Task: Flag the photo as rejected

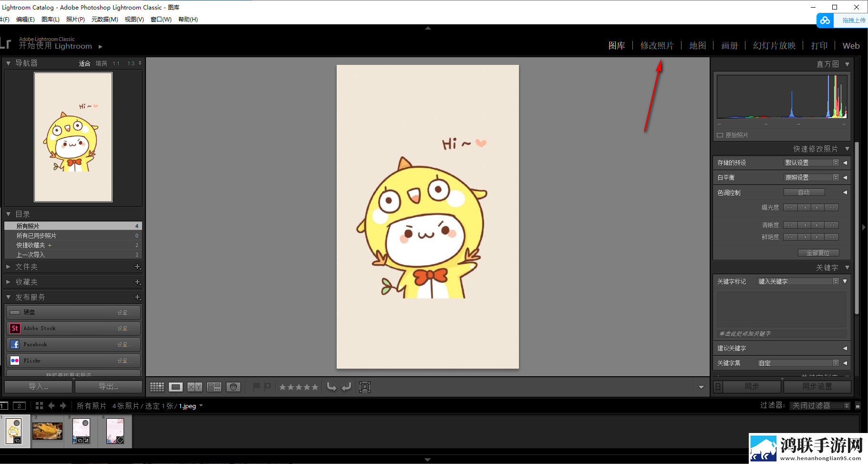Action: point(268,387)
